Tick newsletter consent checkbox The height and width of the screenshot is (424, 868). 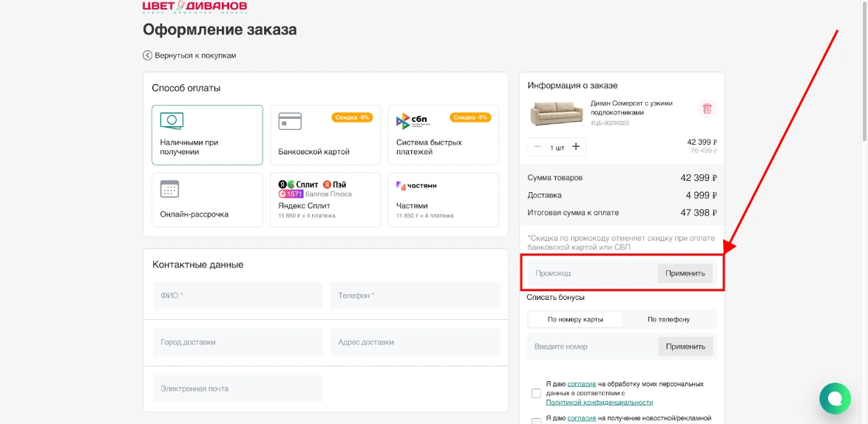tap(536, 421)
